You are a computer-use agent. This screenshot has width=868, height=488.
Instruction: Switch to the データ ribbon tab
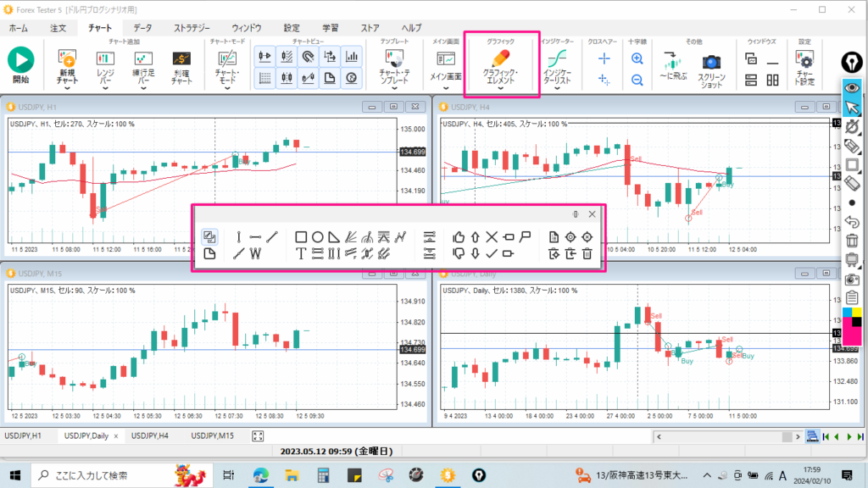(142, 28)
